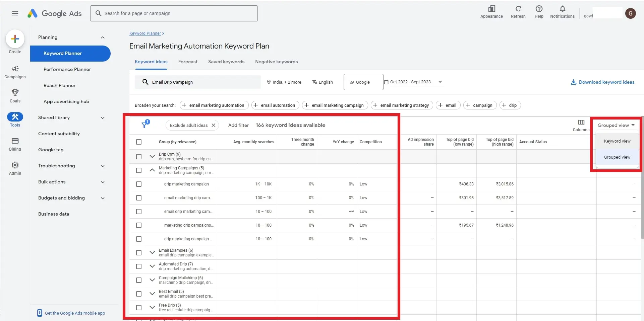
Task: Expand the Email Examples keyword group
Action: pyautogui.click(x=152, y=253)
